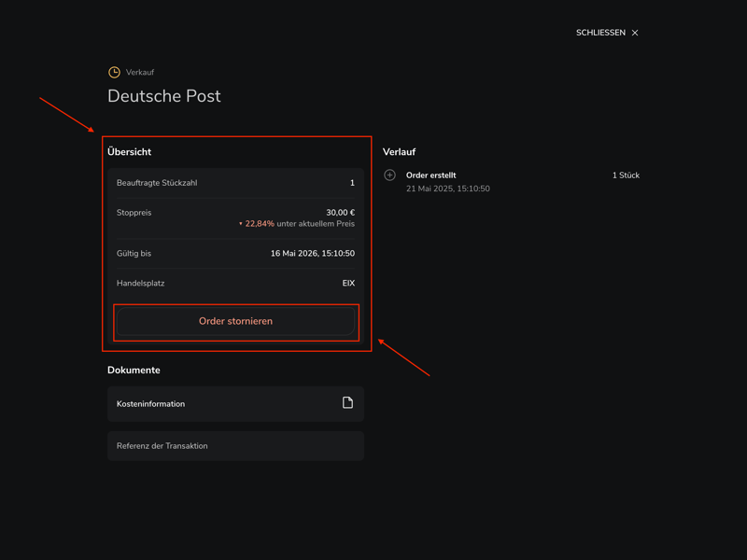Click the clock icon beside Verkauf
The width and height of the screenshot is (747, 560).
point(114,73)
